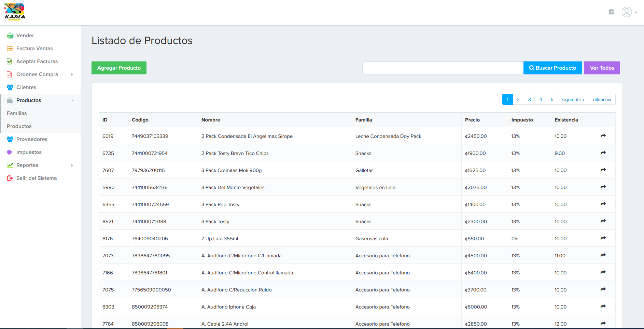The image size is (644, 329).
Task: Click the Vender basket icon
Action: pyautogui.click(x=10, y=35)
